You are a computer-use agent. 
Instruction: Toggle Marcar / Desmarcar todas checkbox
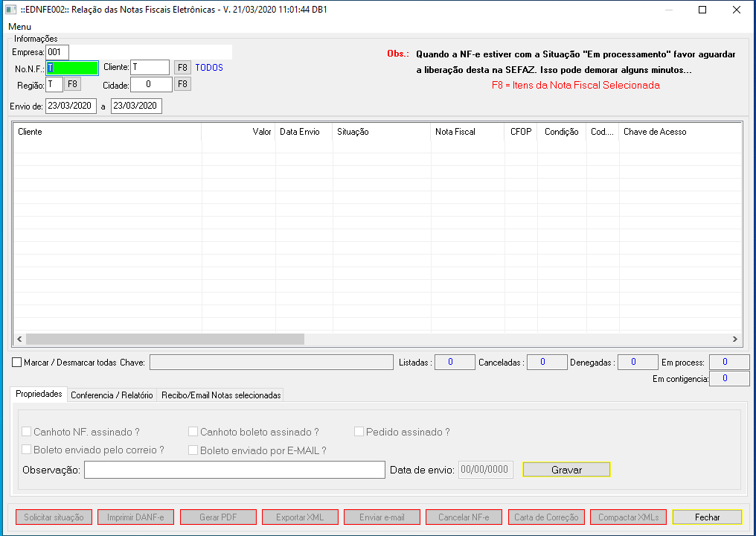[18, 363]
